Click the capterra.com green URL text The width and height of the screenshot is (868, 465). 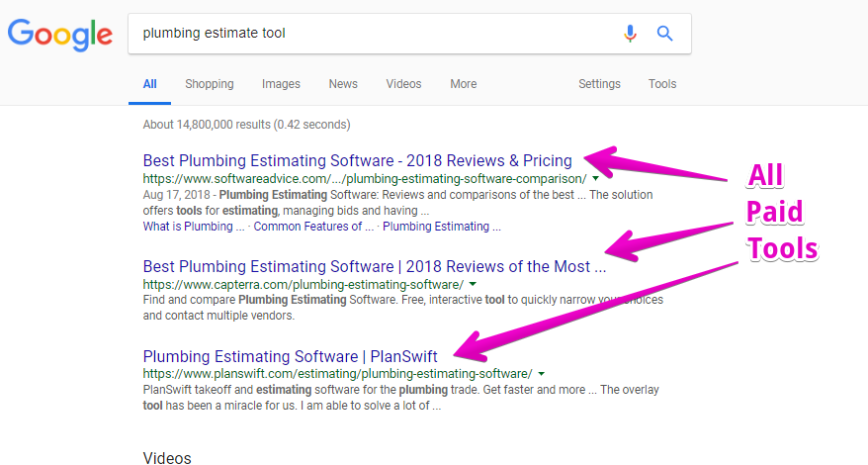click(x=304, y=285)
